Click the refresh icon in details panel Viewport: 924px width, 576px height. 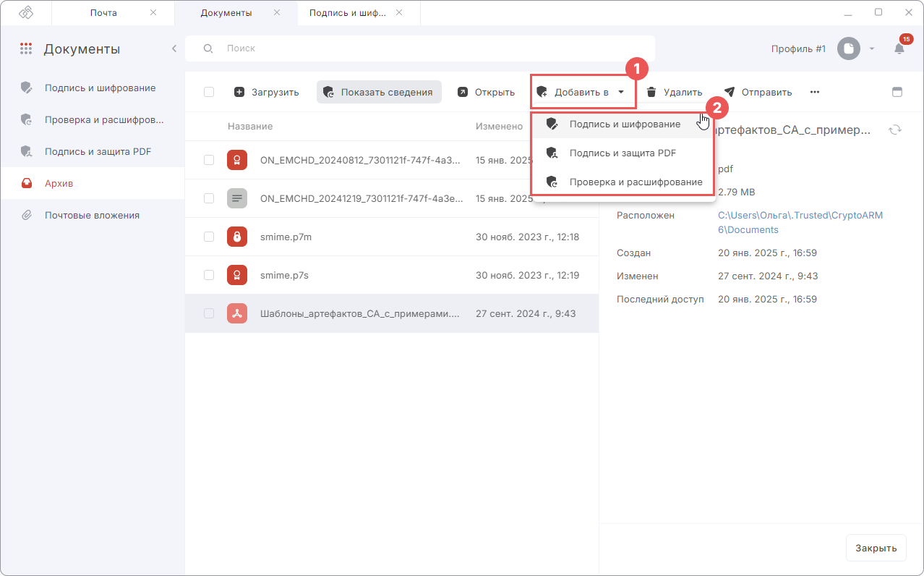[895, 130]
